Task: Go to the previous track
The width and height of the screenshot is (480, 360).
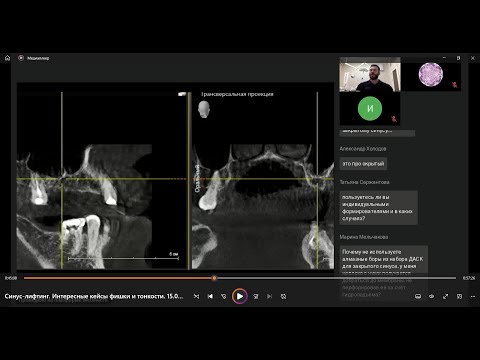Action: click(x=210, y=296)
